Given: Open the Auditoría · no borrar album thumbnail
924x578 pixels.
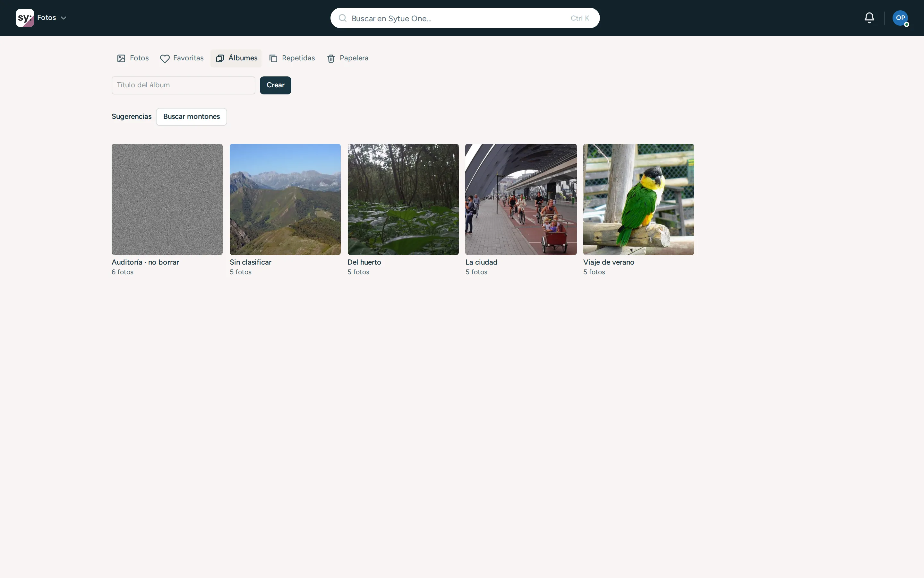Looking at the screenshot, I should click(x=167, y=199).
